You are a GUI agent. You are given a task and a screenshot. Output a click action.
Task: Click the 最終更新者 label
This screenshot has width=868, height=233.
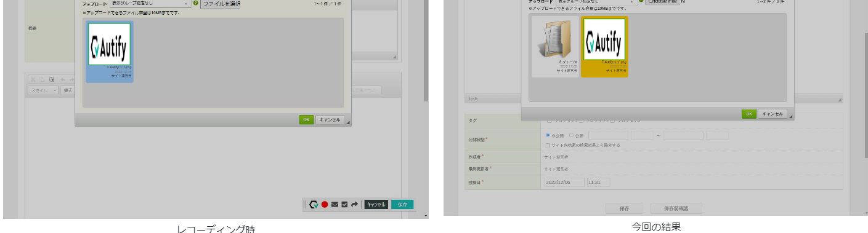[x=479, y=168]
